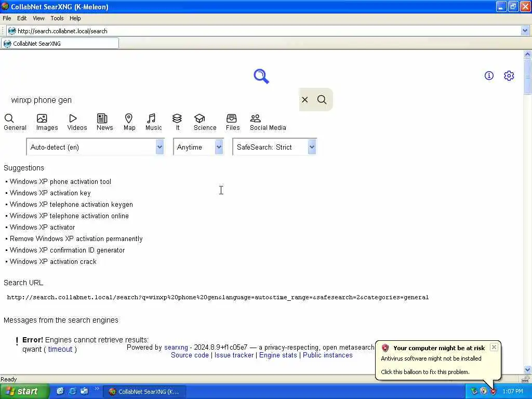
Task: Click the vertical scrollbar thumb
Action: point(527,77)
